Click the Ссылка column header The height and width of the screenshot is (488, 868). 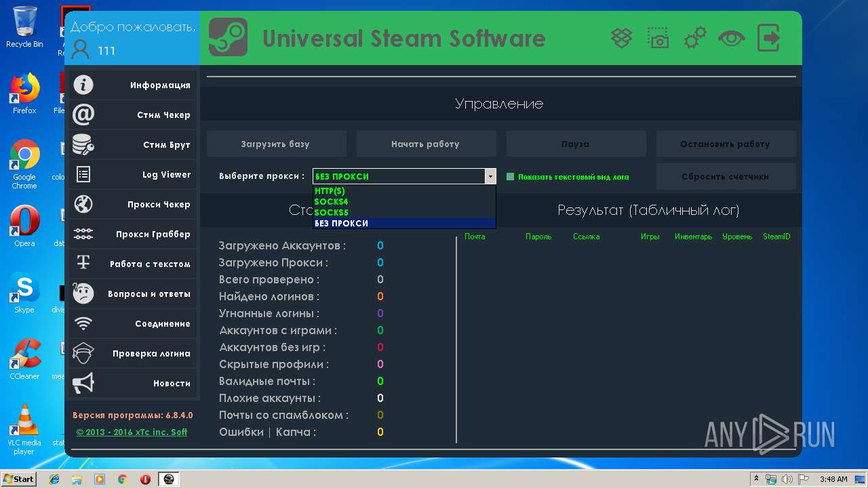click(x=587, y=237)
